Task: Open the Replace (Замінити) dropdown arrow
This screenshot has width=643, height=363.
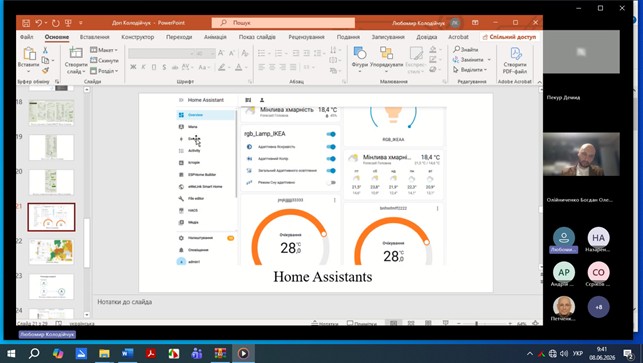Action: 489,59
